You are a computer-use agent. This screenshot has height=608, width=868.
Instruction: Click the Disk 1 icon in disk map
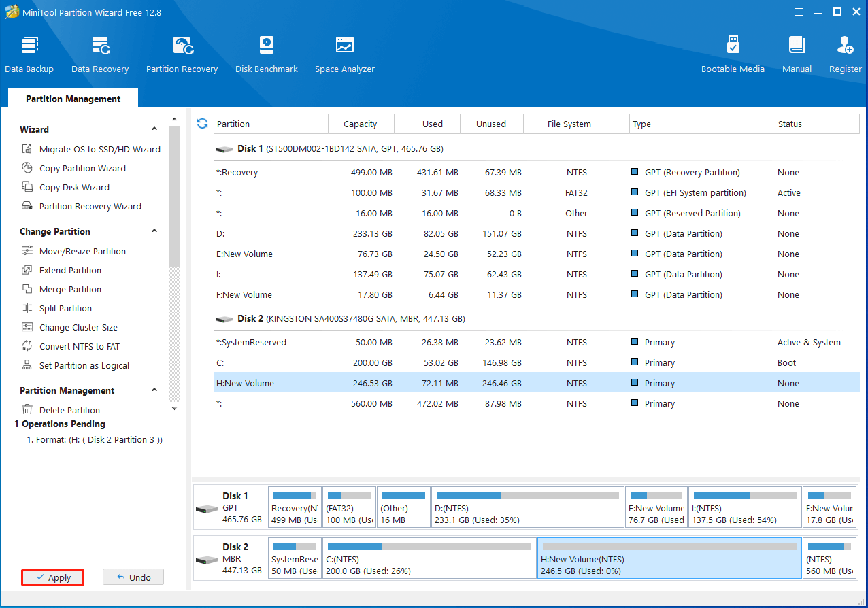tap(207, 509)
